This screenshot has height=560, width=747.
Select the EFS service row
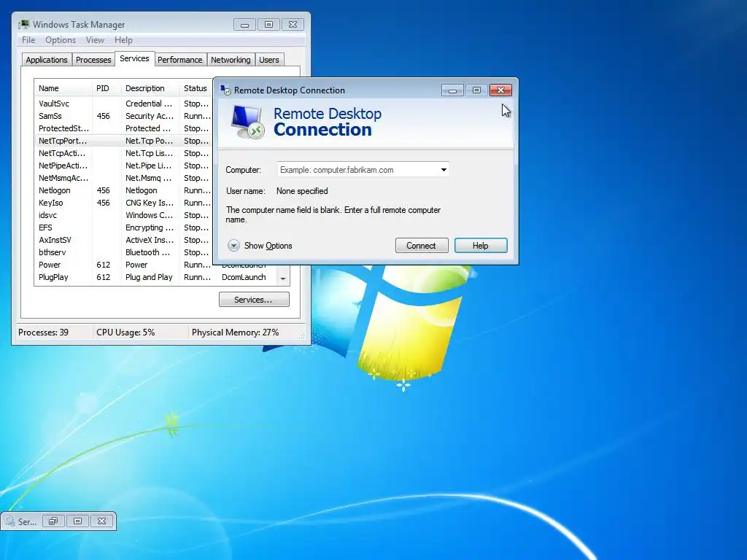[124, 227]
